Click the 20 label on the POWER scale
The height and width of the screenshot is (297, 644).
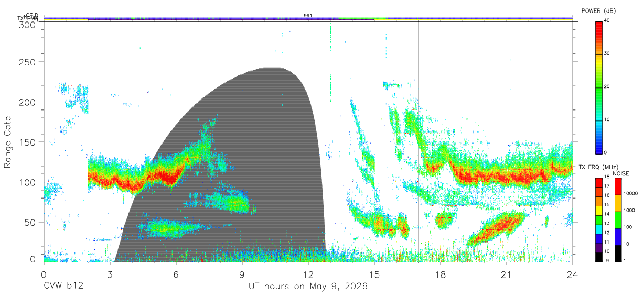click(x=606, y=87)
